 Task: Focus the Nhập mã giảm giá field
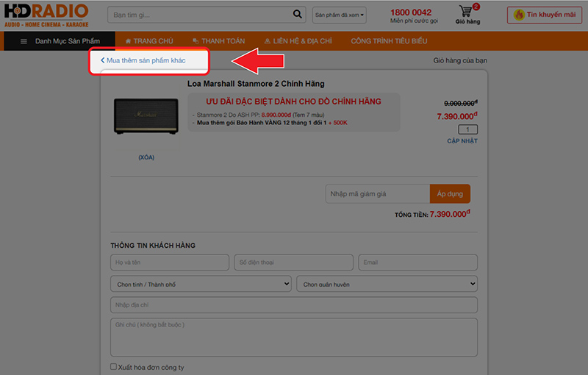pyautogui.click(x=377, y=193)
